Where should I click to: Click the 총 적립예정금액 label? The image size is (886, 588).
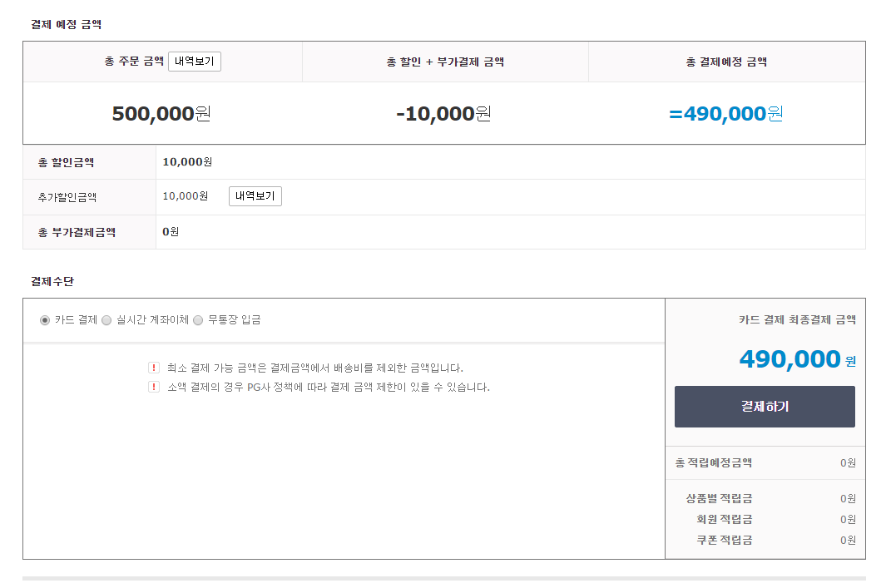coord(714,462)
